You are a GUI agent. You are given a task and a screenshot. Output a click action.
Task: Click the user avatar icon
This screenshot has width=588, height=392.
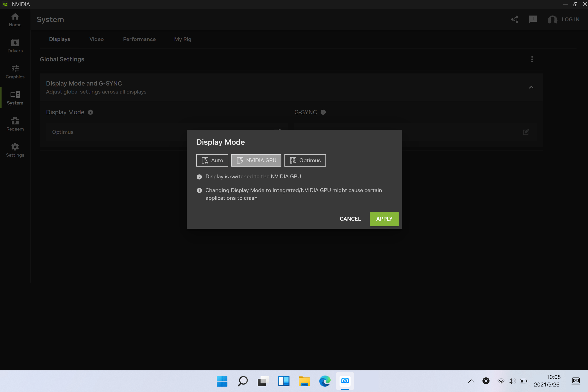point(552,20)
